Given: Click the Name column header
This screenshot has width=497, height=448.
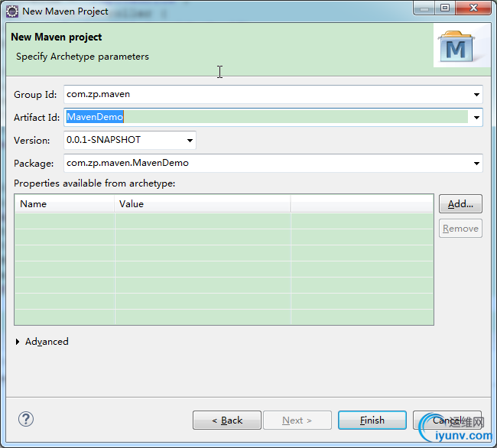Looking at the screenshot, I should [x=64, y=203].
